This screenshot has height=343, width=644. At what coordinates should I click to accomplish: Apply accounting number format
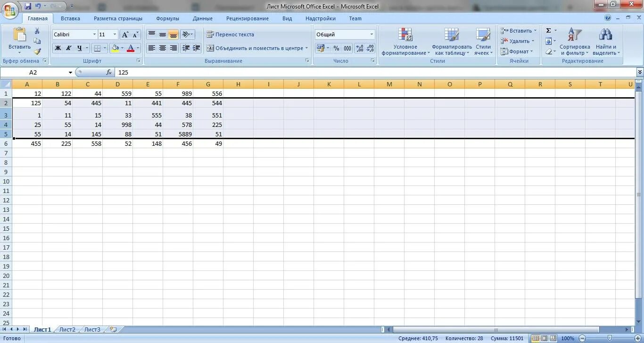pyautogui.click(x=321, y=48)
